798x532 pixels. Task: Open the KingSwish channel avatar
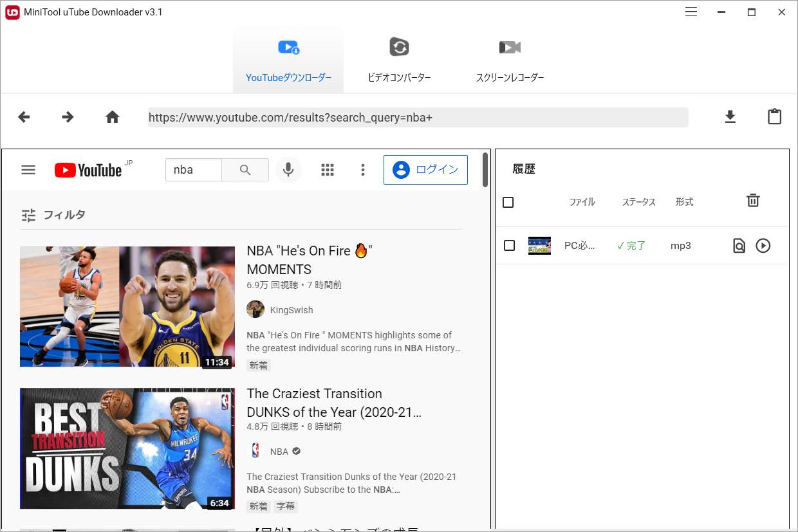pos(255,309)
